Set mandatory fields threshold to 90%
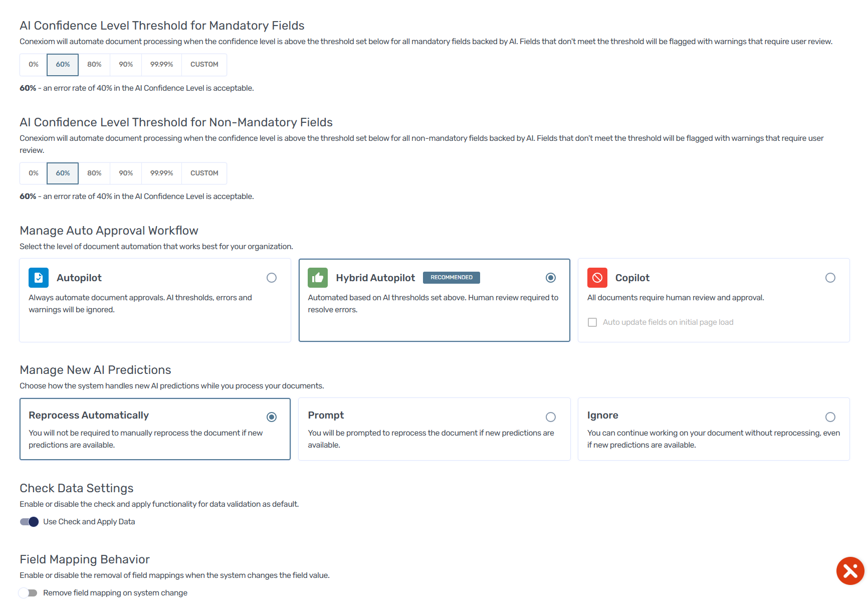868x608 pixels. (x=126, y=65)
